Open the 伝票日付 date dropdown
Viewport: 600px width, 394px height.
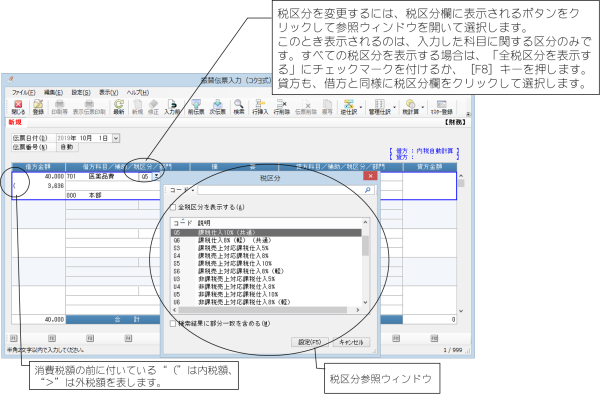[116, 138]
